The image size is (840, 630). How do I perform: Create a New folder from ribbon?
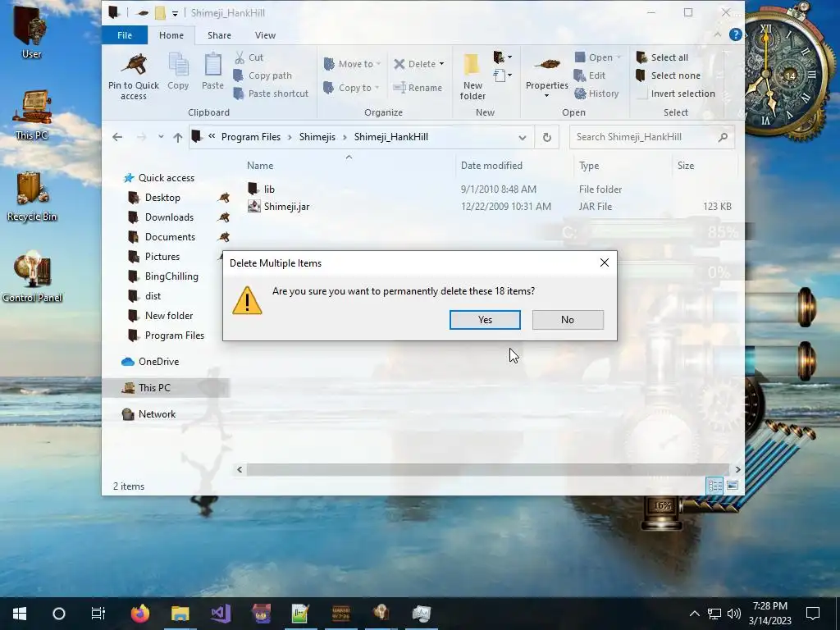pos(472,76)
